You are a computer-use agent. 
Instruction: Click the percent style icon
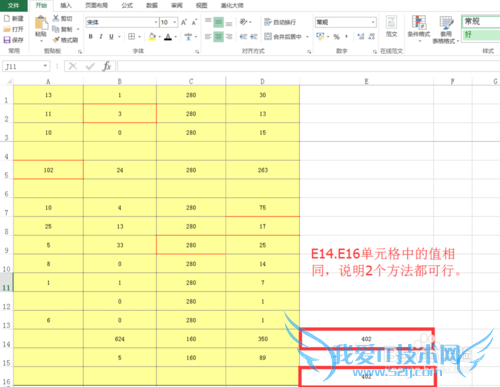pyautogui.click(x=337, y=36)
